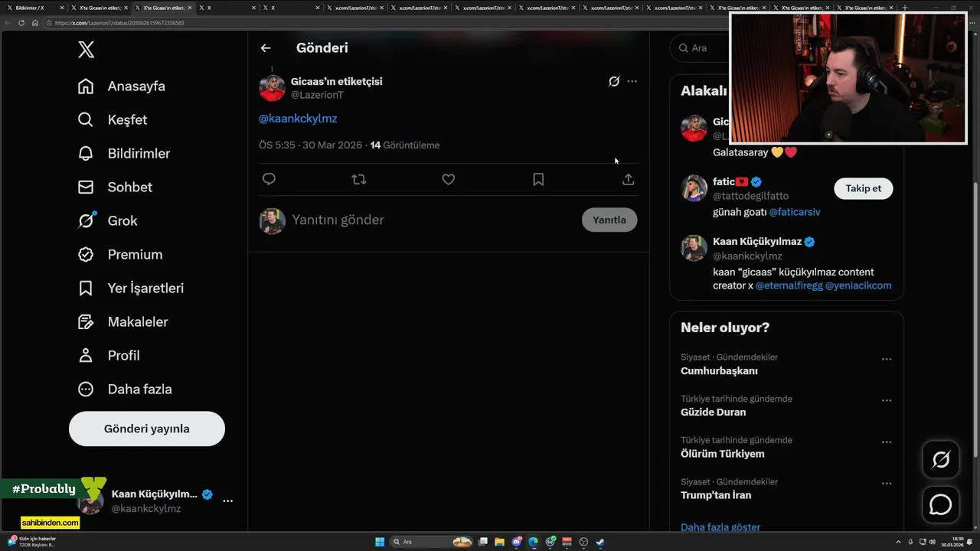Open @eternalfiregg link

789,285
